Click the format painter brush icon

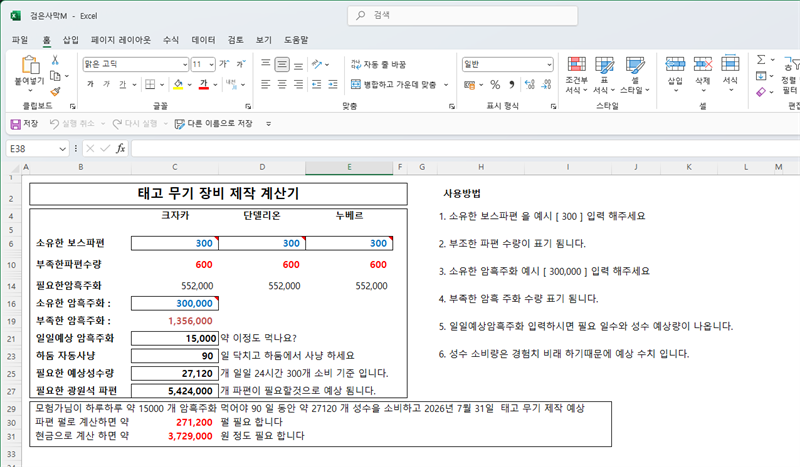pos(55,92)
